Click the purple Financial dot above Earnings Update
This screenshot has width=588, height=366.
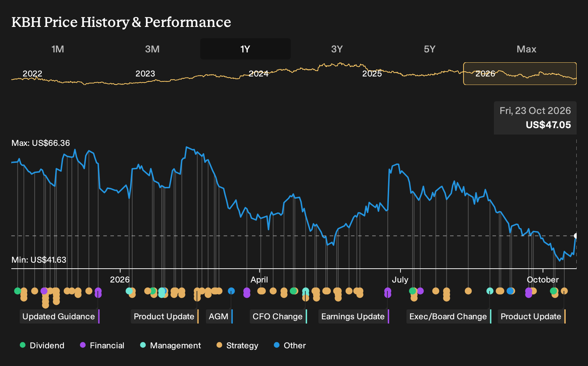pyautogui.click(x=388, y=291)
